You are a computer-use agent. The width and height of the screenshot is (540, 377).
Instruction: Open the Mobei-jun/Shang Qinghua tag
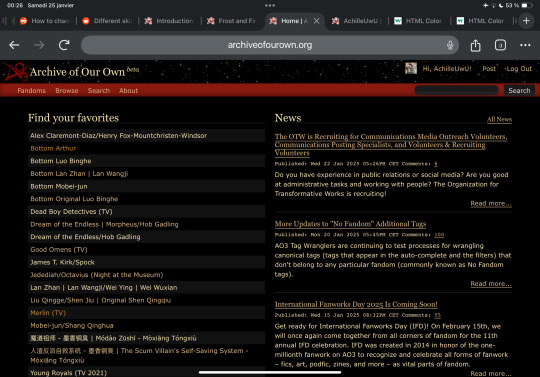[x=72, y=326]
